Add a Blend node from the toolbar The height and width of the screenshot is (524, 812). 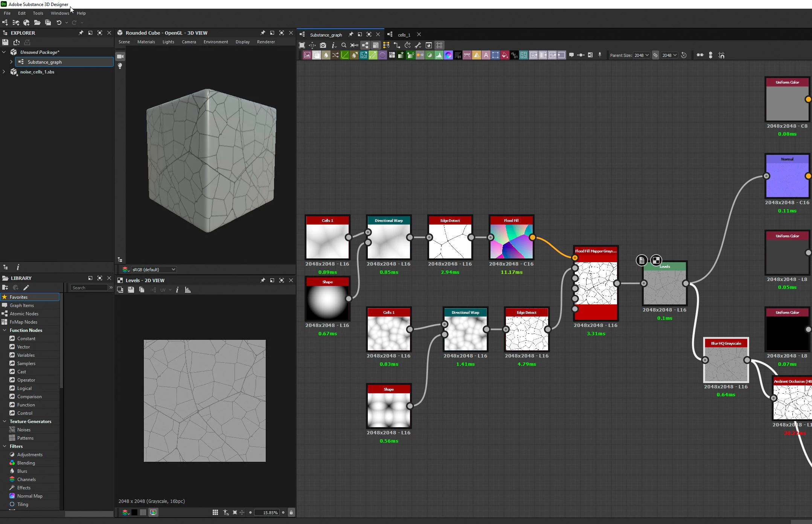point(317,55)
